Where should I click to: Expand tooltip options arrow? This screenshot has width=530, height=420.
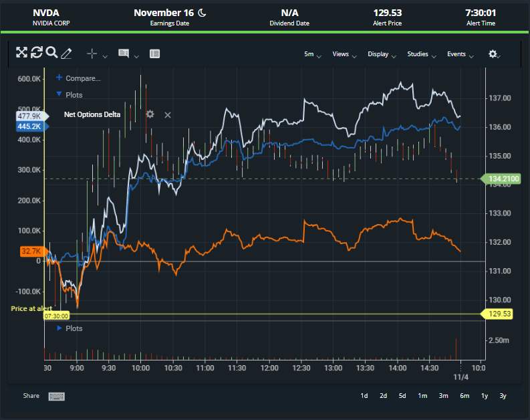coord(136,56)
